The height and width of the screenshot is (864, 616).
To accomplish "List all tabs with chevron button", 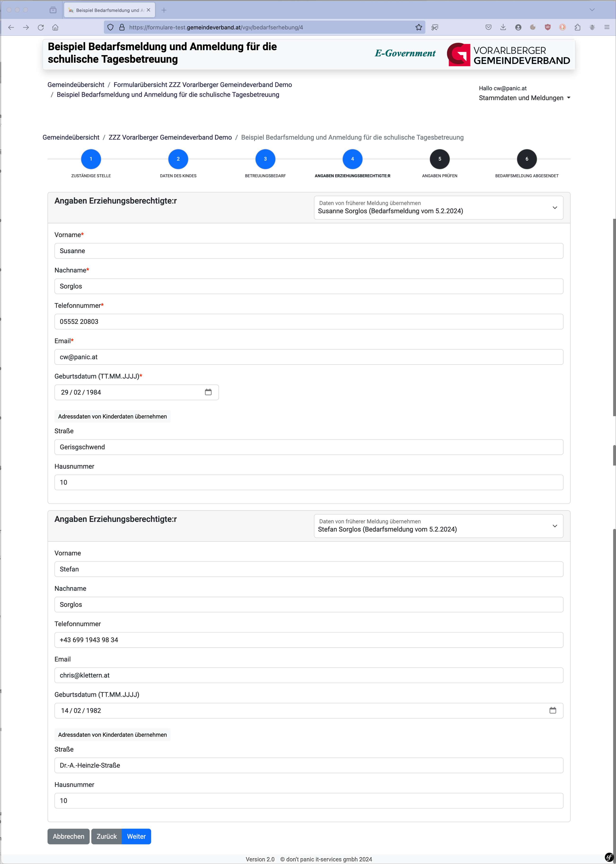I will (x=592, y=10).
